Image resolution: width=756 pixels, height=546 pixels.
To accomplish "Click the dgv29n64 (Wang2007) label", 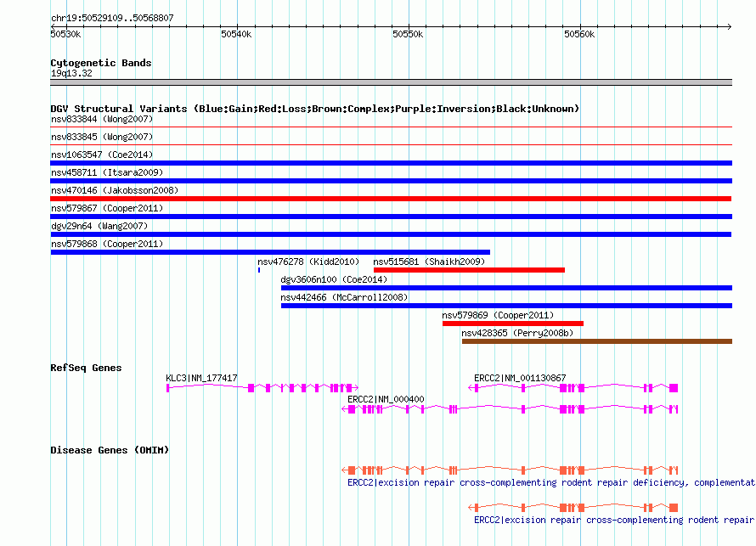I will pos(99,226).
